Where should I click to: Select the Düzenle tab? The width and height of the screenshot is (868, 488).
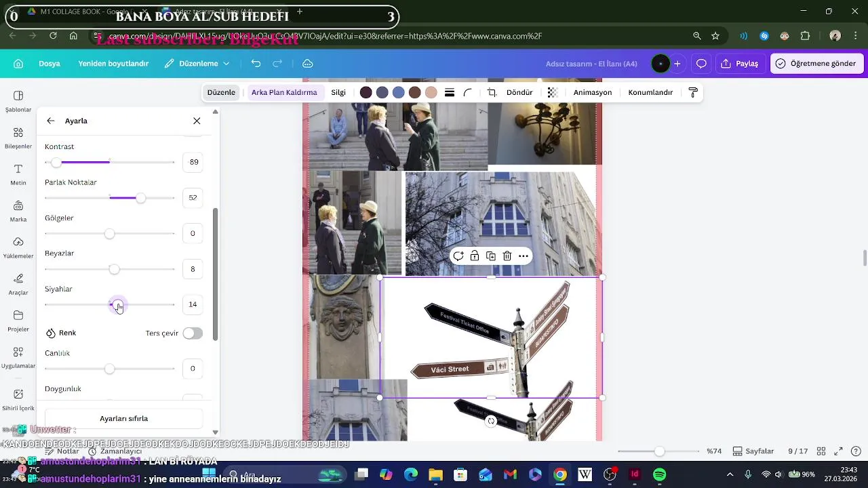click(x=221, y=93)
